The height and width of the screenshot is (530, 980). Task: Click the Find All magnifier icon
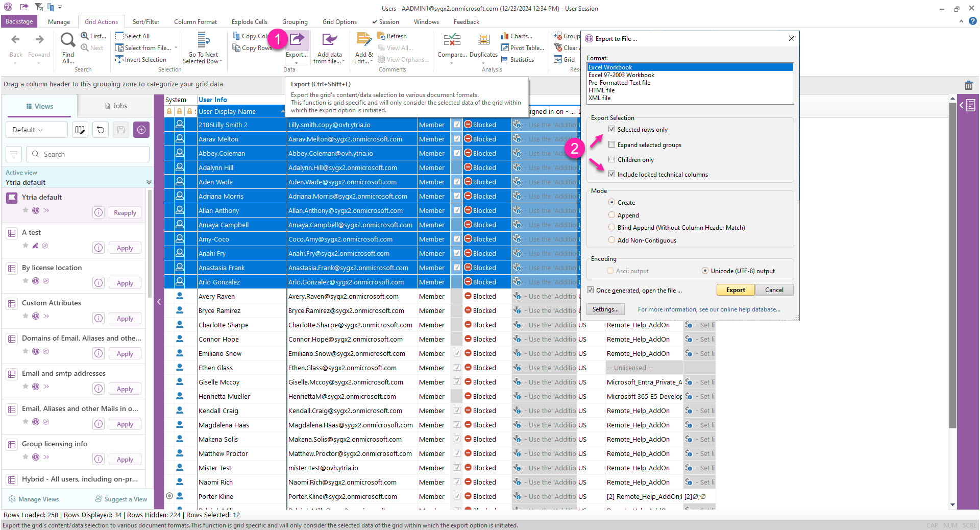(x=68, y=40)
